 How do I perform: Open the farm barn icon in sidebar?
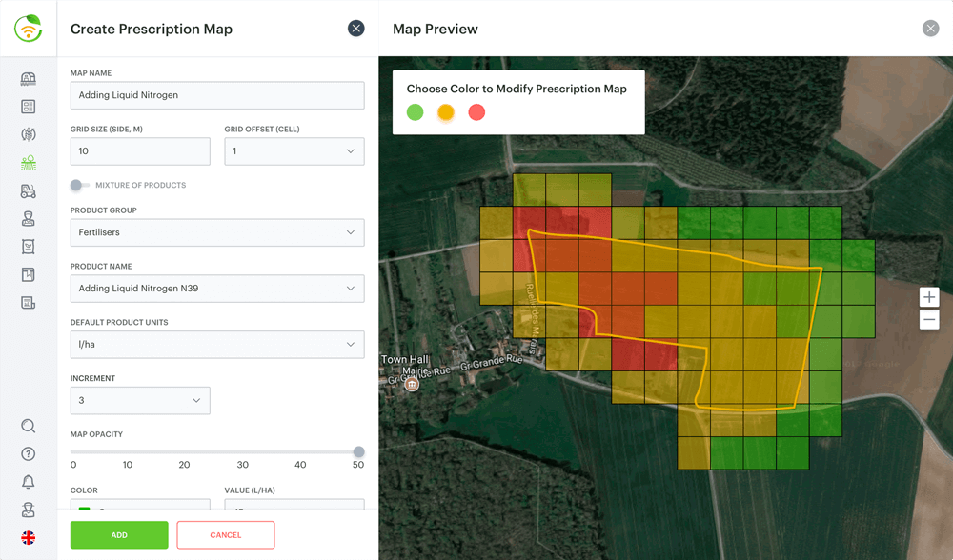click(29, 79)
